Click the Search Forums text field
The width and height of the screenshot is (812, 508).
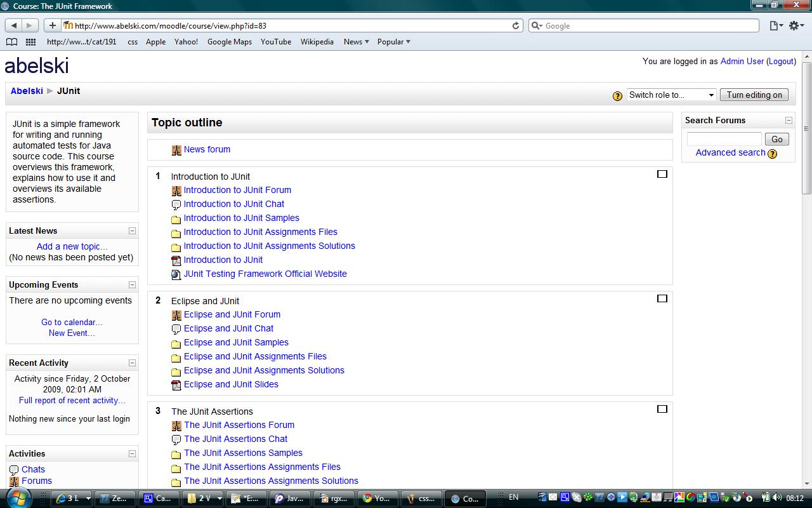pos(724,139)
